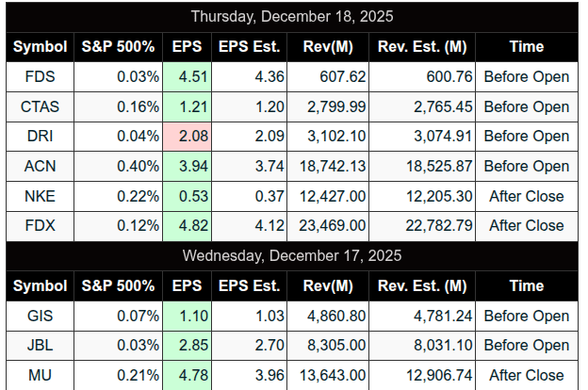The width and height of the screenshot is (588, 390).
Task: Click ACN revenue value 18,742.13
Action: point(331,167)
